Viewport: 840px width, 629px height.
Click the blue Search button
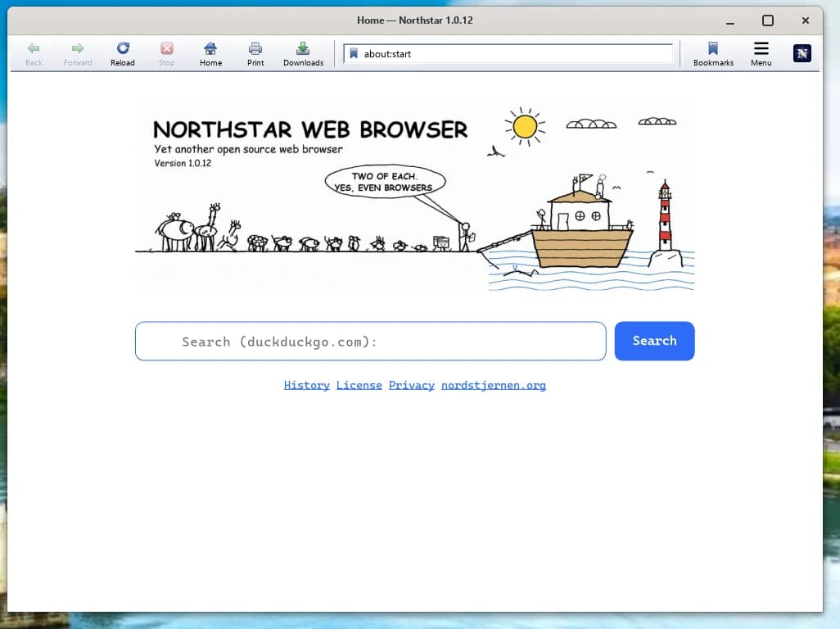655,341
